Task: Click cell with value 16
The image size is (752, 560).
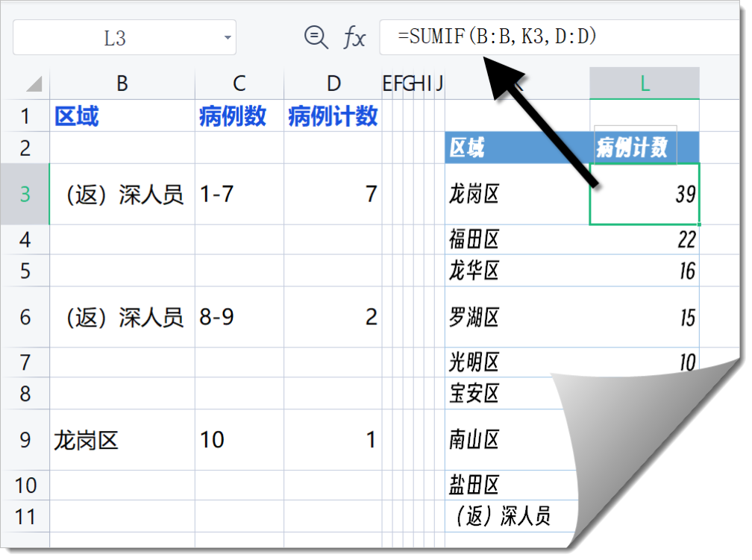Action: coord(644,271)
